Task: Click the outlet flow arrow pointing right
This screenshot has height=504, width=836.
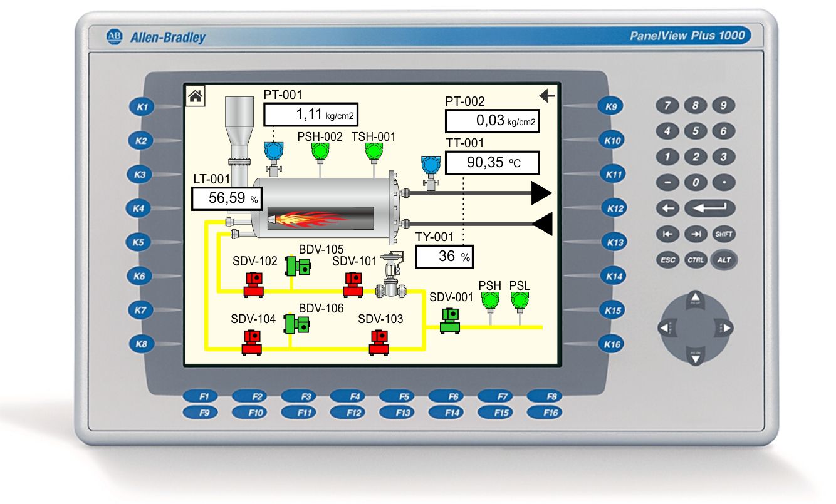Action: (541, 193)
